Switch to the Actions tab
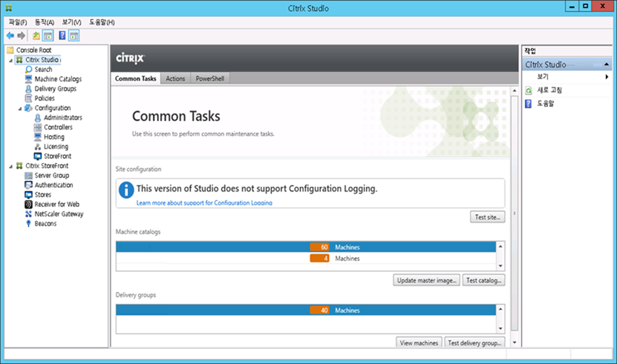The width and height of the screenshot is (617, 364). coord(175,79)
